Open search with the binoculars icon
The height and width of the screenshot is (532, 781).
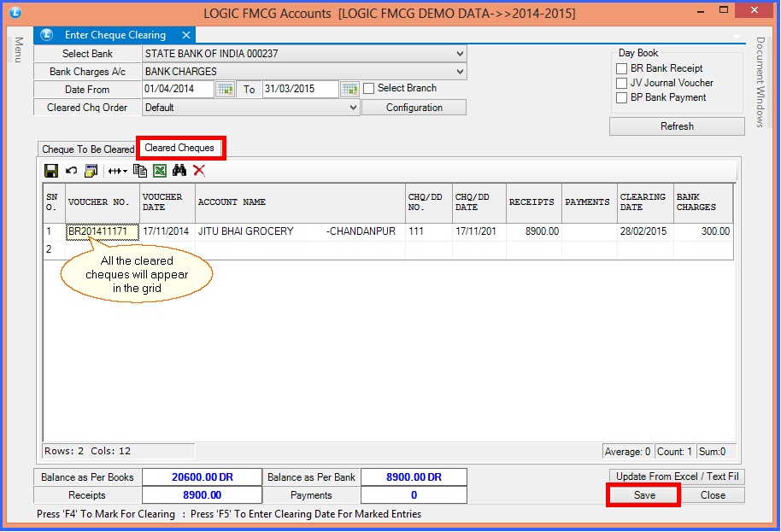182,171
